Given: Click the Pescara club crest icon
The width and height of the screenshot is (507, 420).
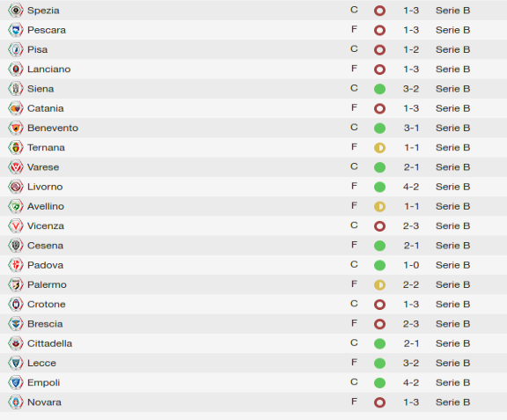Looking at the screenshot, I should pos(16,30).
